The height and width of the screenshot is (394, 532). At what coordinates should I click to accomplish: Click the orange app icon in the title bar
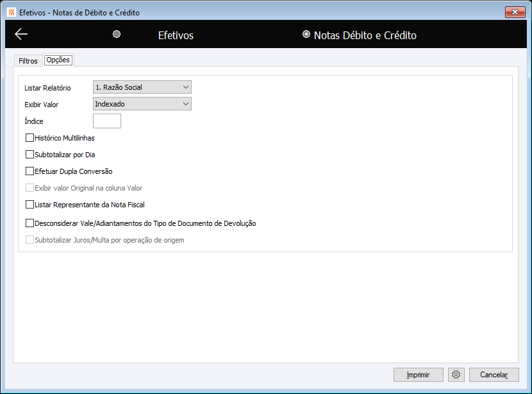pyautogui.click(x=12, y=12)
